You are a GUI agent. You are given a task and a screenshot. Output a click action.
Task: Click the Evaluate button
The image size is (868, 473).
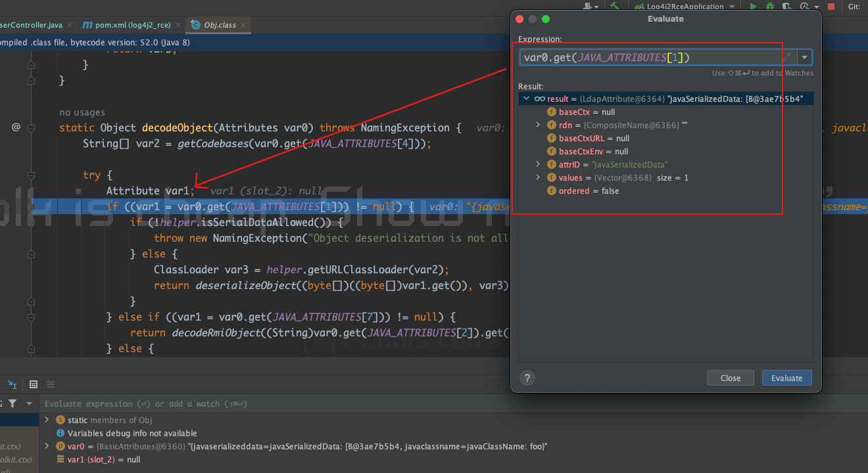pyautogui.click(x=786, y=378)
